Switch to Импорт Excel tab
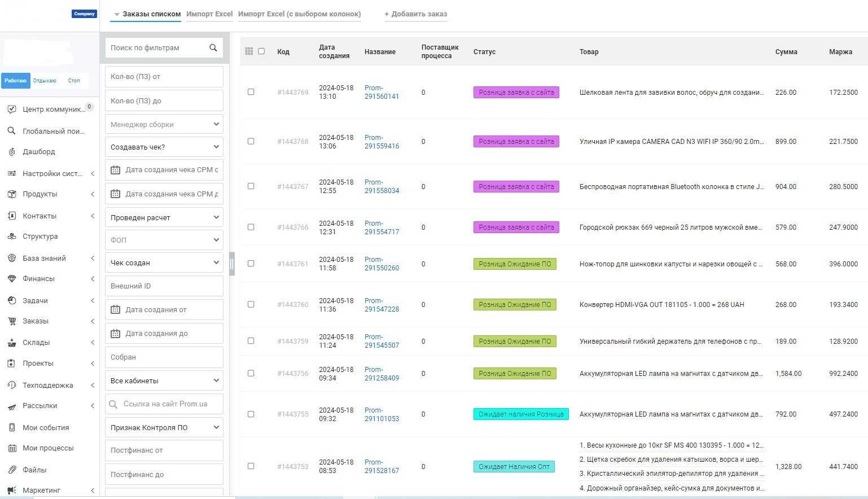Screen dimensions: 868x499 pos(209,14)
